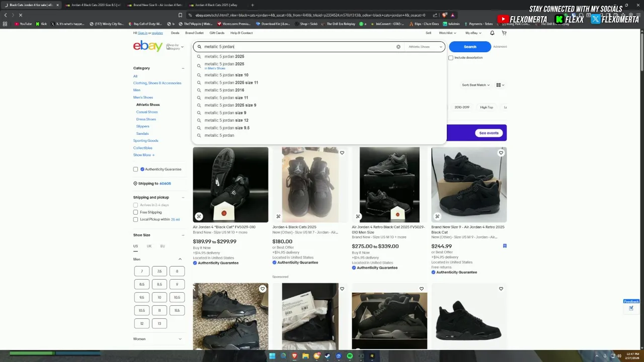Open the shopping cart icon
The image size is (644, 362).
point(504,33)
